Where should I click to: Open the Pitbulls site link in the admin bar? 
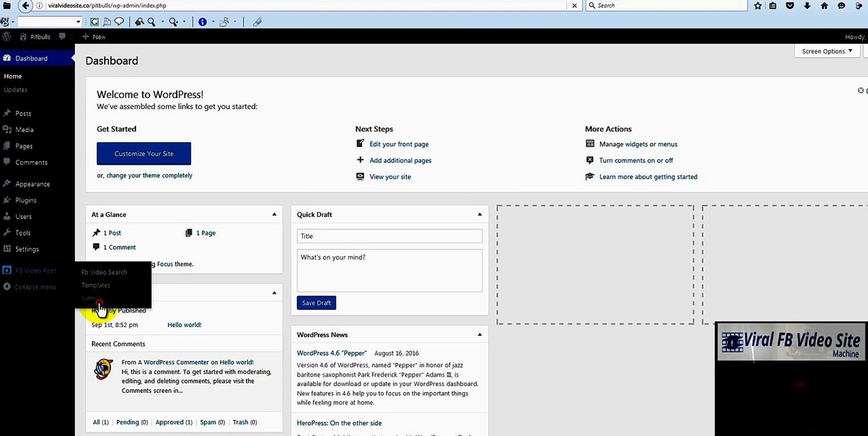(x=35, y=36)
